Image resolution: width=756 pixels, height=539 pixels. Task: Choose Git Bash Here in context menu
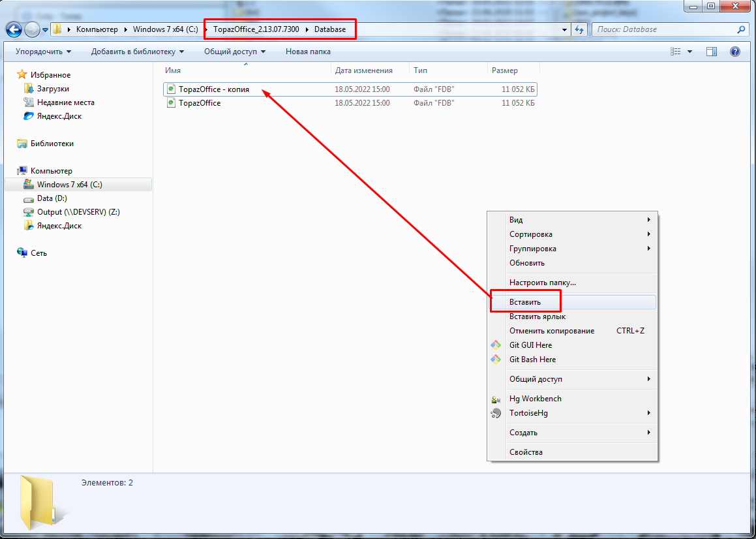pyautogui.click(x=572, y=360)
